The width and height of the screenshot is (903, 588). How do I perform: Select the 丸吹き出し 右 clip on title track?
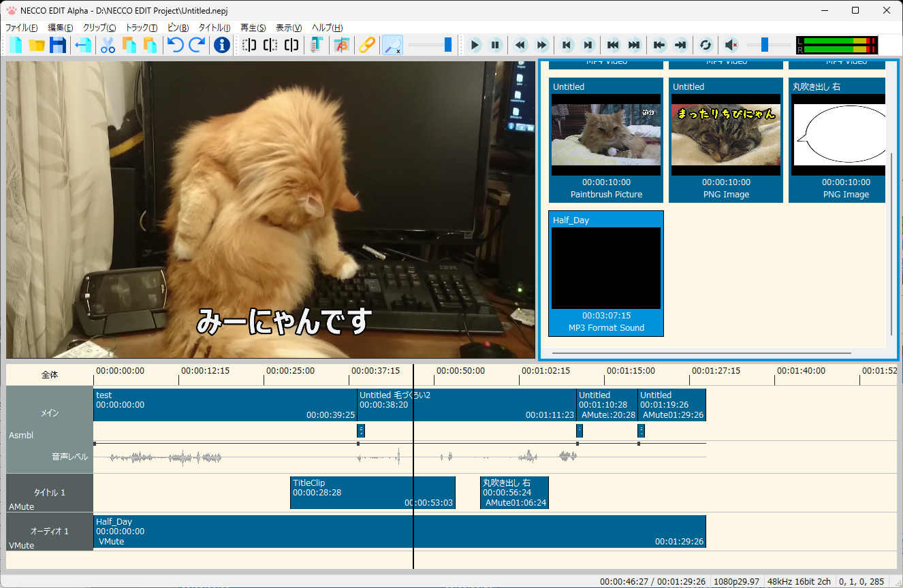514,493
